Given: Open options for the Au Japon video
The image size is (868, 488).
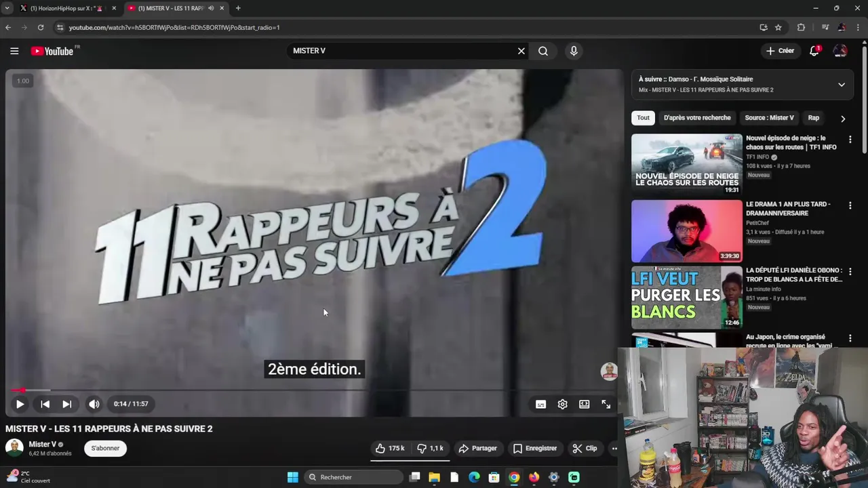Looking at the screenshot, I should (x=850, y=338).
